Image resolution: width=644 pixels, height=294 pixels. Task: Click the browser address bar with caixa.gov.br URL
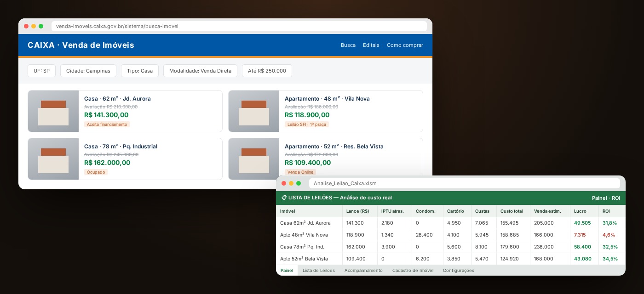(239, 26)
